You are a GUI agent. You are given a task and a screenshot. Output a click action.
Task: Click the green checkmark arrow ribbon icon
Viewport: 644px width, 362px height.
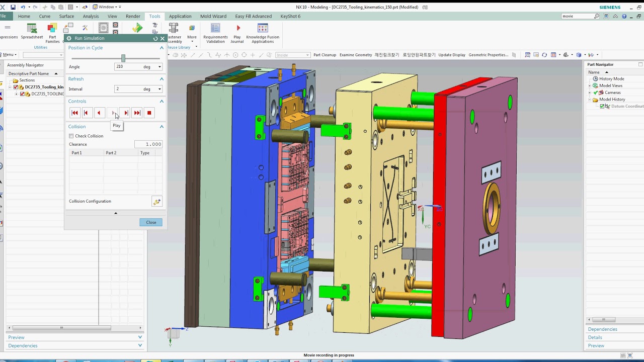137,28
